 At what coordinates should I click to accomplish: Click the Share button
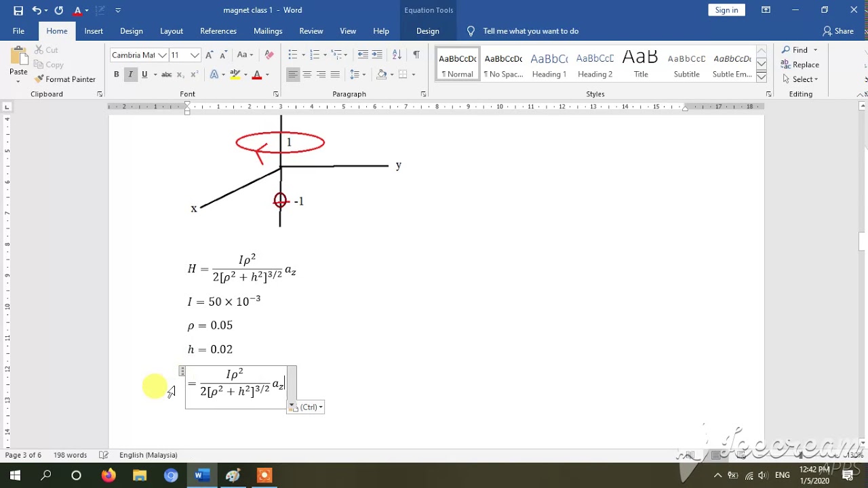[838, 31]
